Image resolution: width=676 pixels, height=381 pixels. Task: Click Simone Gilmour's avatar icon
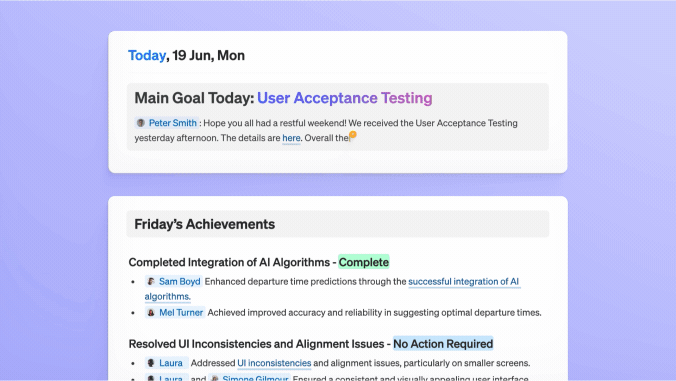pos(214,378)
